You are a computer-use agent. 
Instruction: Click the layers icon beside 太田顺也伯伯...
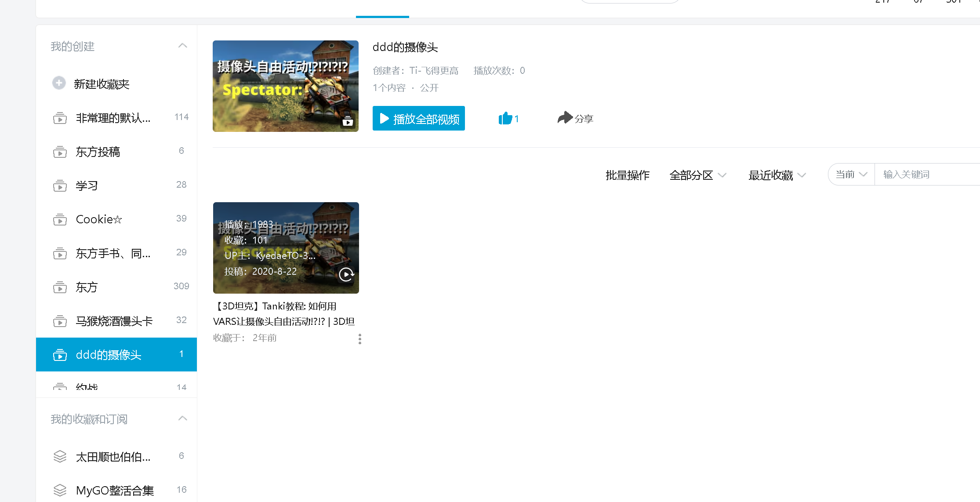(x=60, y=457)
